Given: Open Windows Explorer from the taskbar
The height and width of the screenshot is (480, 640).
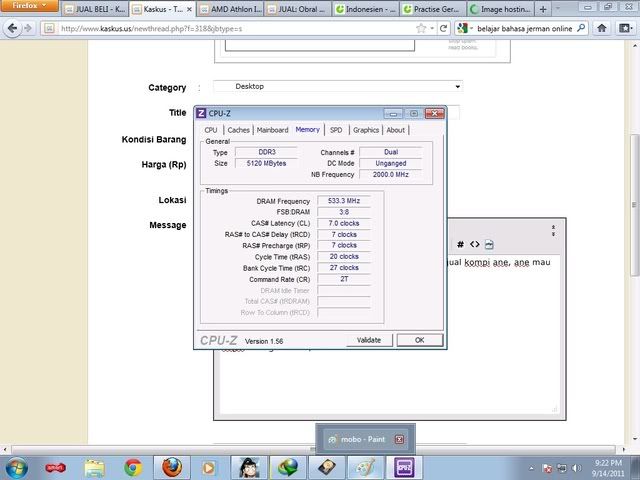Looking at the screenshot, I should [x=94, y=468].
